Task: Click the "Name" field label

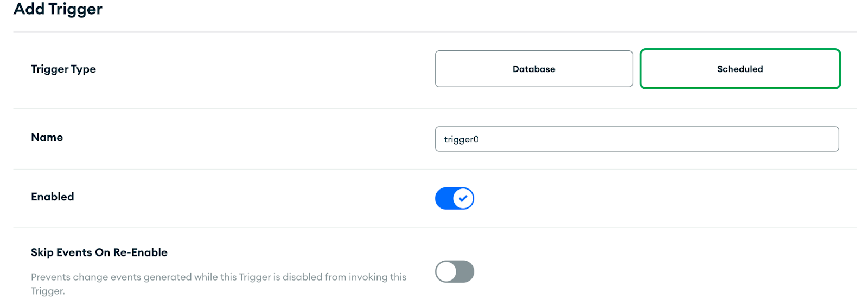Action: tap(47, 137)
